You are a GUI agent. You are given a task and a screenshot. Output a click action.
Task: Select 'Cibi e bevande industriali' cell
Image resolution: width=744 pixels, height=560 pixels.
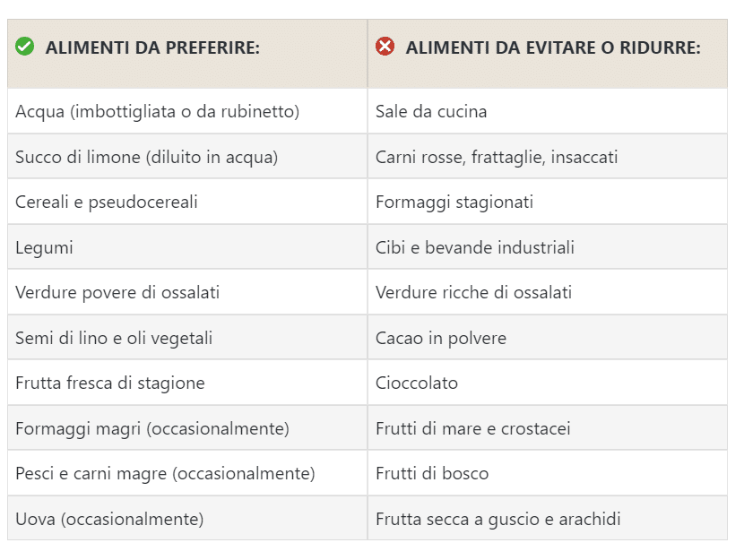pos(548,247)
